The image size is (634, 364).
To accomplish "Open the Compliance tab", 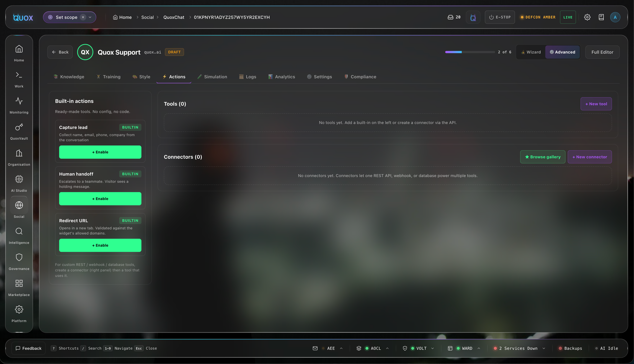I will 360,77.
